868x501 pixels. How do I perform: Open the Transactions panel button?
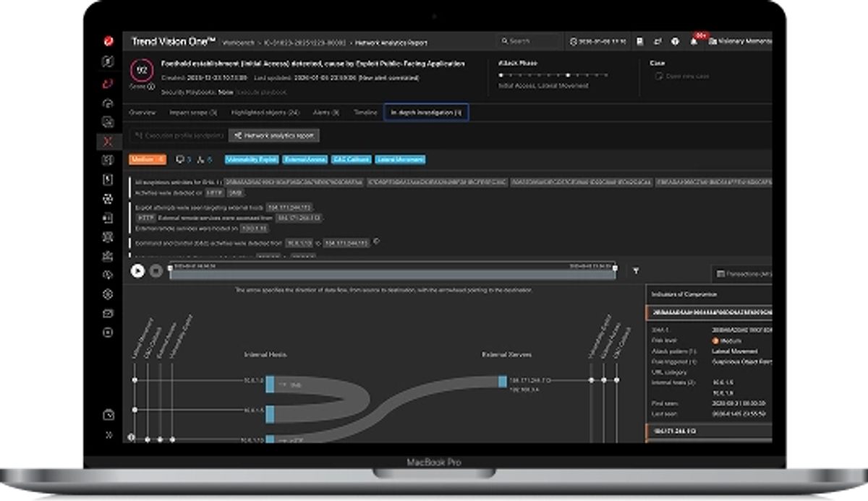pyautogui.click(x=742, y=273)
